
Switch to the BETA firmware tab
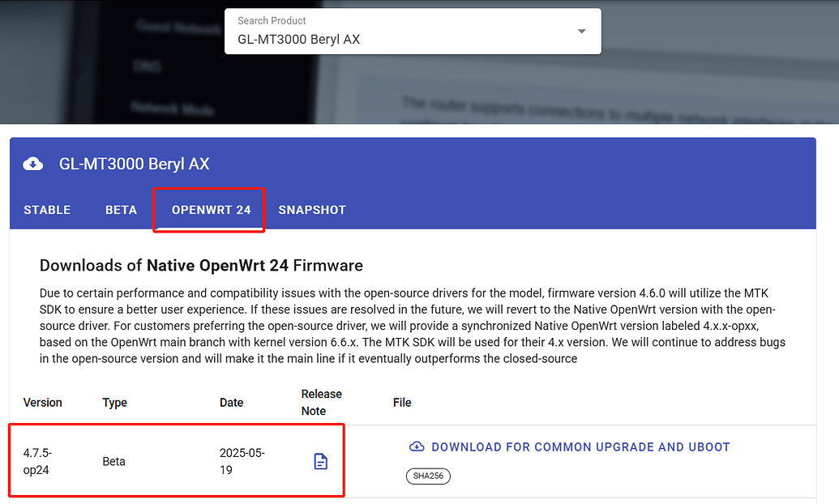121,209
